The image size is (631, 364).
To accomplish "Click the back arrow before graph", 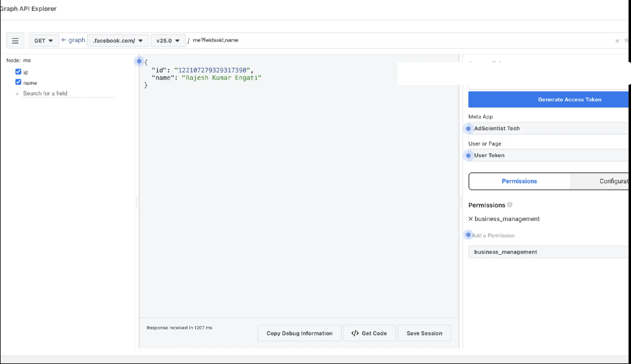I will (x=64, y=40).
